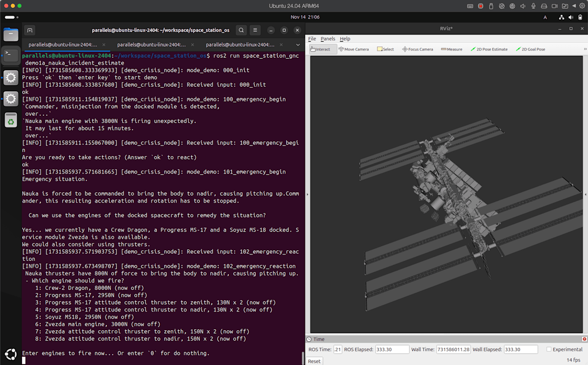Enable the Focus Camera tool
The width and height of the screenshot is (588, 365).
coord(417,49)
